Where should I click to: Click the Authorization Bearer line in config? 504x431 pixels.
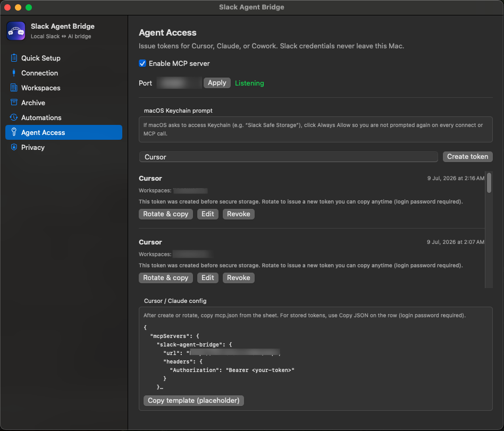(232, 370)
